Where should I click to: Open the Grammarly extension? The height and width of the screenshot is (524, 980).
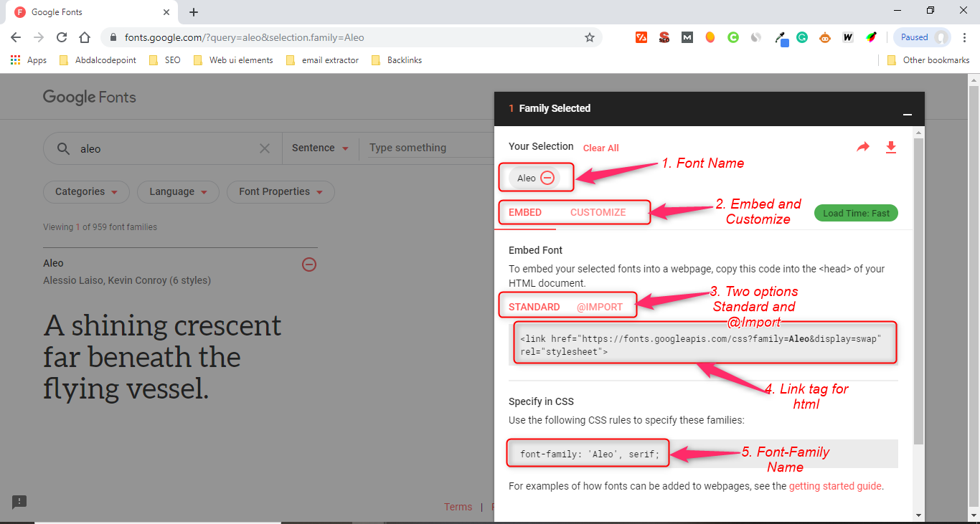pyautogui.click(x=802, y=37)
